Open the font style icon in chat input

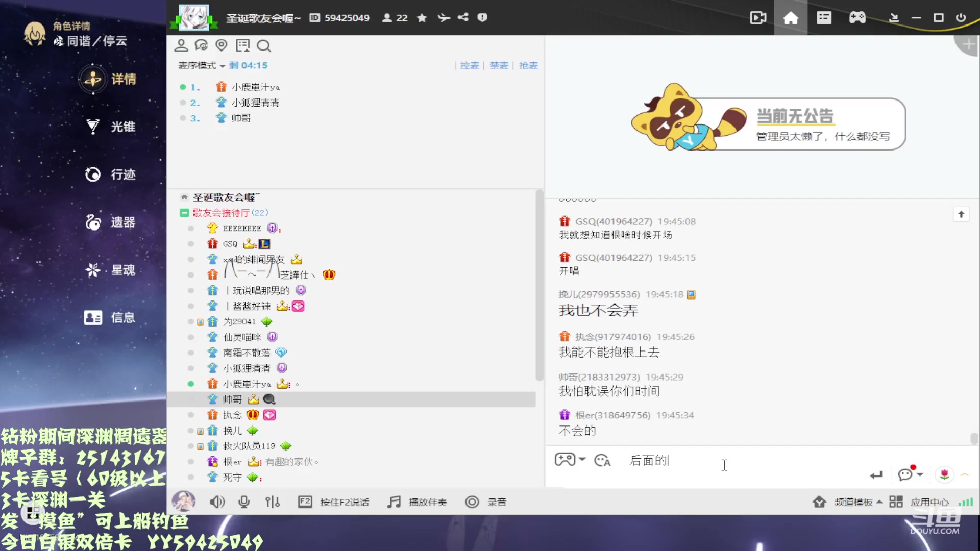[x=602, y=460]
